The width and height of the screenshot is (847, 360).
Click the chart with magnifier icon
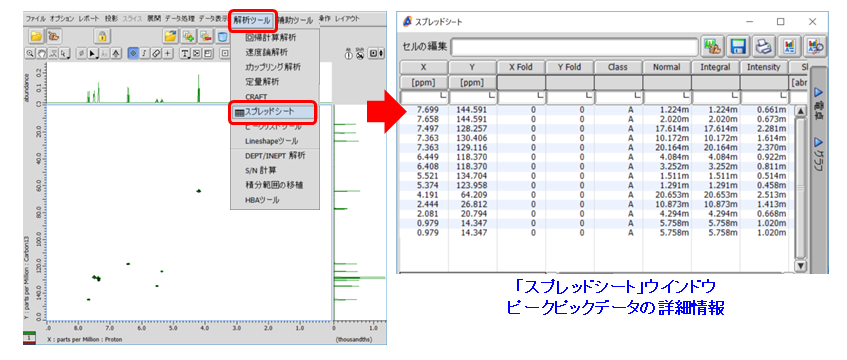point(815,46)
